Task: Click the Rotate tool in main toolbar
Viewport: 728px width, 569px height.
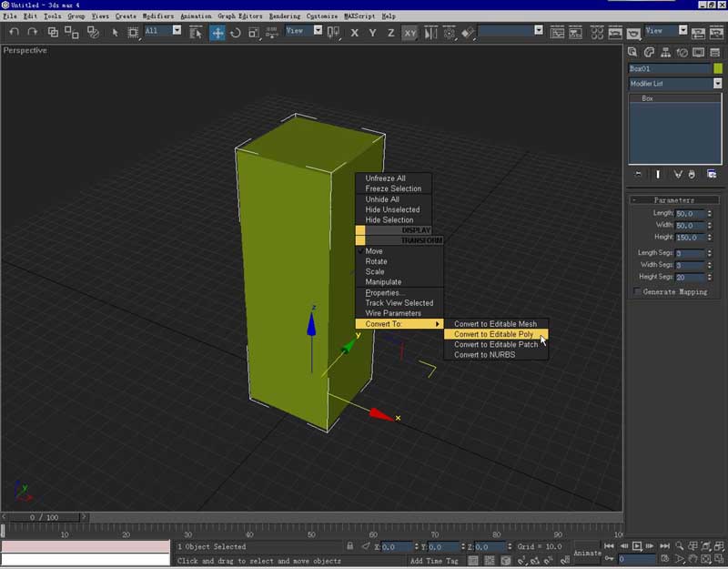Action: [x=236, y=32]
